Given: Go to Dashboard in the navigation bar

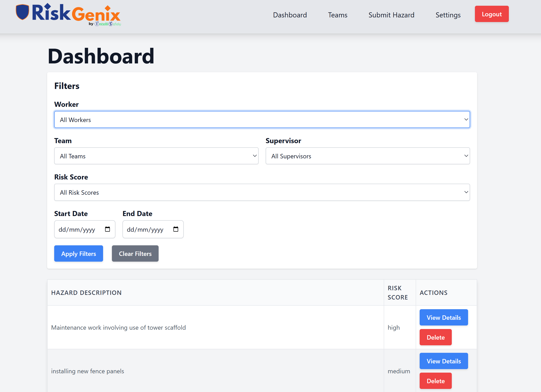Looking at the screenshot, I should pos(290,15).
